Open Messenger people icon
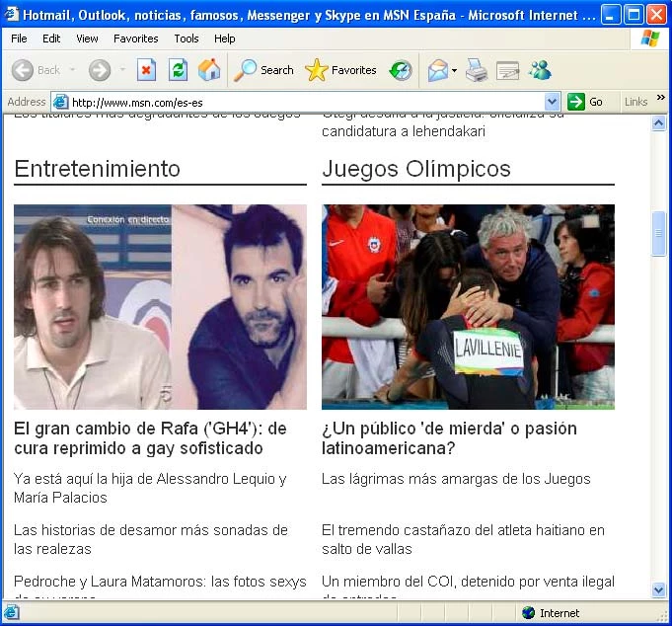 540,70
